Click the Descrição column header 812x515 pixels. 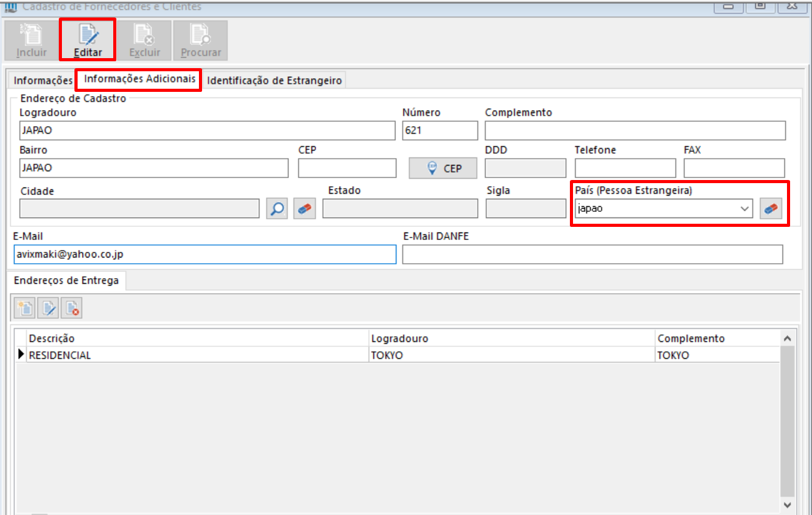tap(198, 338)
